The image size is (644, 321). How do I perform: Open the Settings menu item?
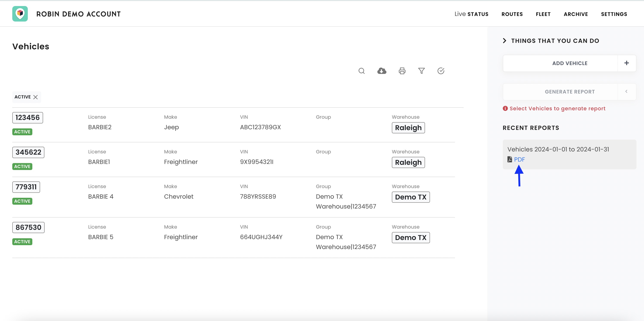[x=614, y=14]
